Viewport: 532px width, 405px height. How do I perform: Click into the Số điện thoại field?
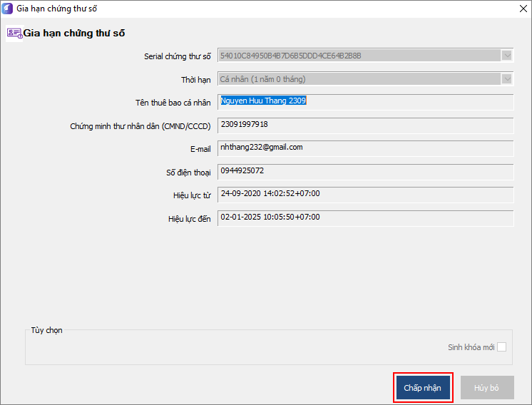coord(365,172)
